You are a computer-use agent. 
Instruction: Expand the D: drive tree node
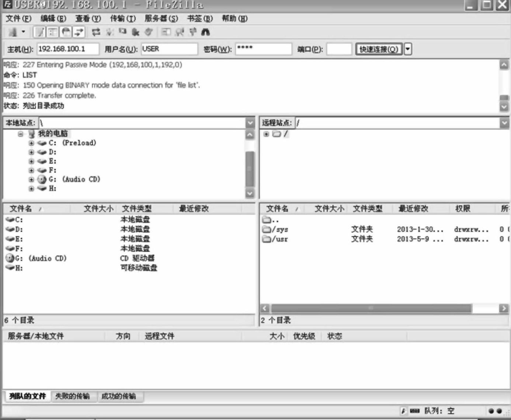[31, 152]
